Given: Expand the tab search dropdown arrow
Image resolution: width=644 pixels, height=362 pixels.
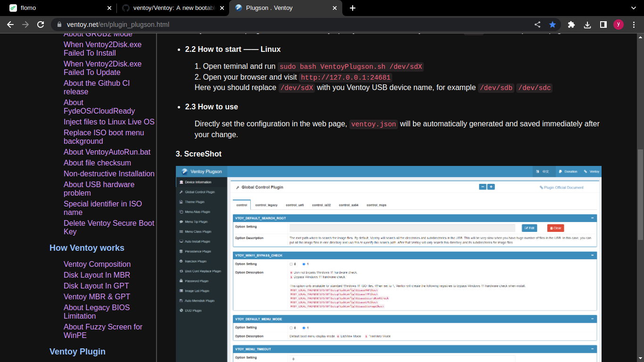Looking at the screenshot, I should coord(634,8).
